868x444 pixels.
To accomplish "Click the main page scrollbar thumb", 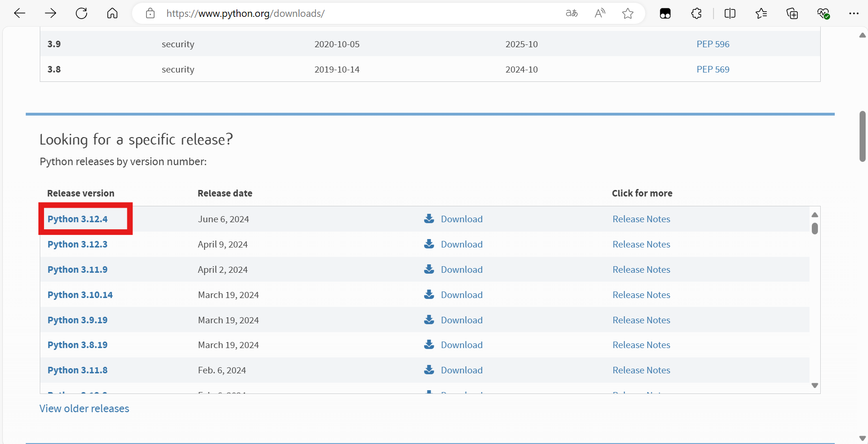I will (862, 136).
